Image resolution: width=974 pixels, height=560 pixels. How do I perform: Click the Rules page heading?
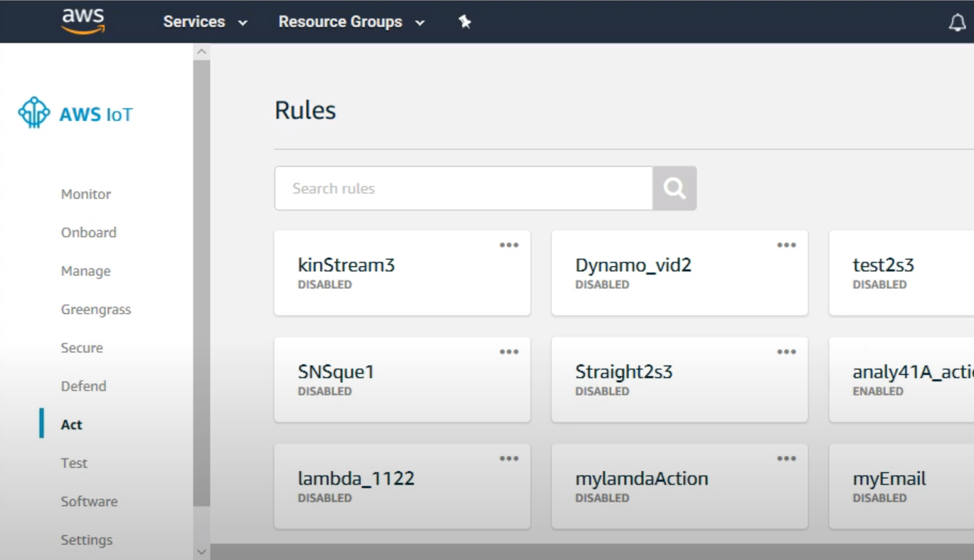(x=305, y=110)
